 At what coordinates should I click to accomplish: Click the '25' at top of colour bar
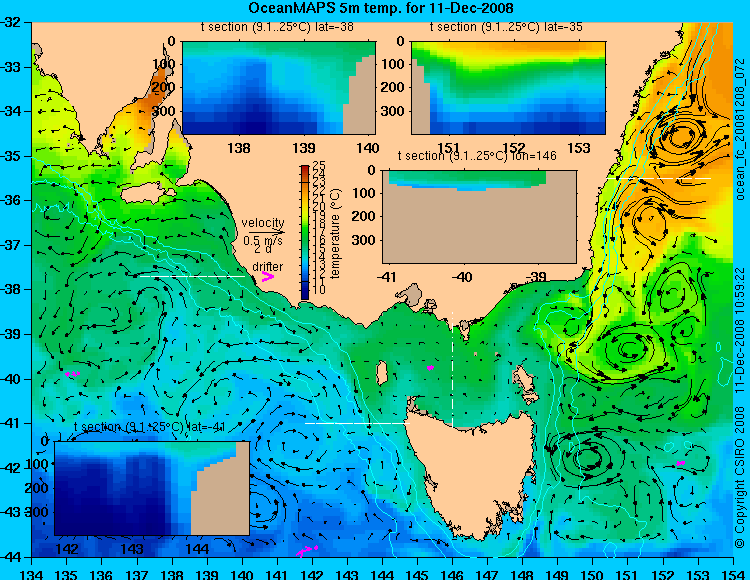319,166
